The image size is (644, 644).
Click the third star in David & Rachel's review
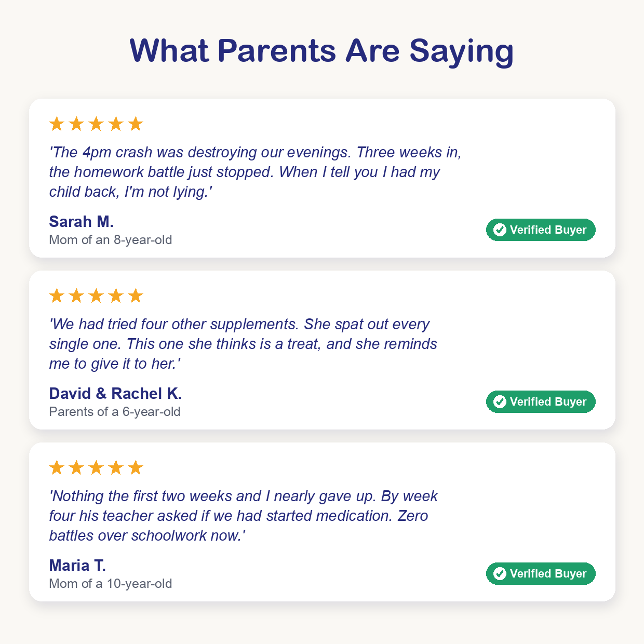[x=96, y=296]
